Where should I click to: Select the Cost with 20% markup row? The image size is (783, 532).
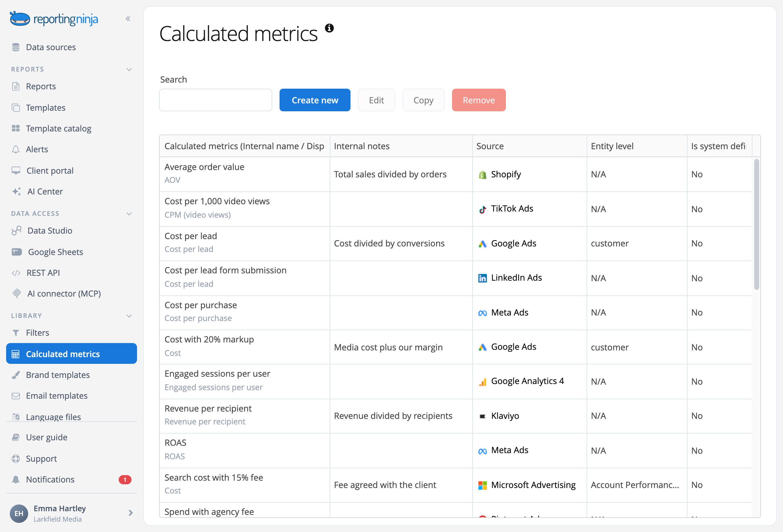455,347
